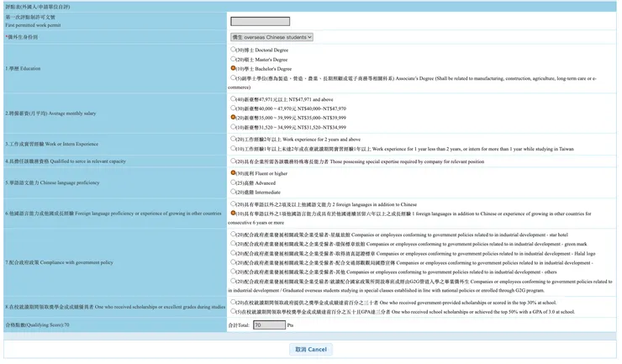Choose government policy others option
This screenshot has width=622, height=364.
233,272
